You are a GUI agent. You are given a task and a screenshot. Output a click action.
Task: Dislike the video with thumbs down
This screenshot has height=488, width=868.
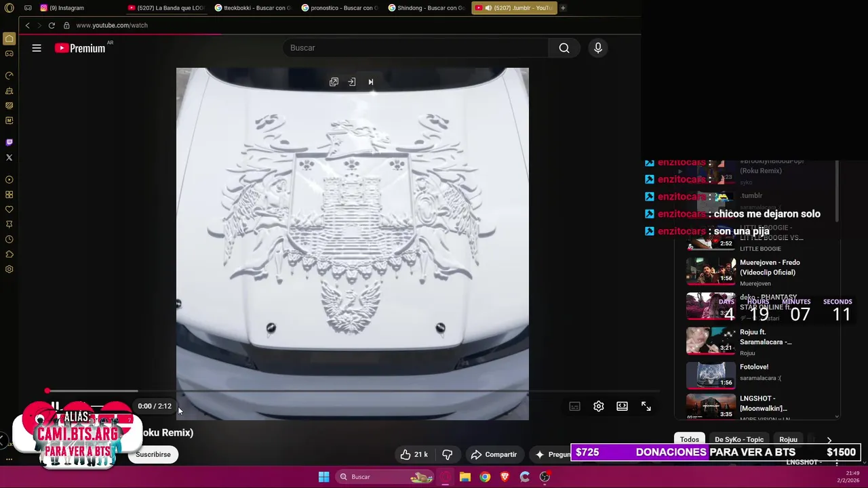[447, 454]
